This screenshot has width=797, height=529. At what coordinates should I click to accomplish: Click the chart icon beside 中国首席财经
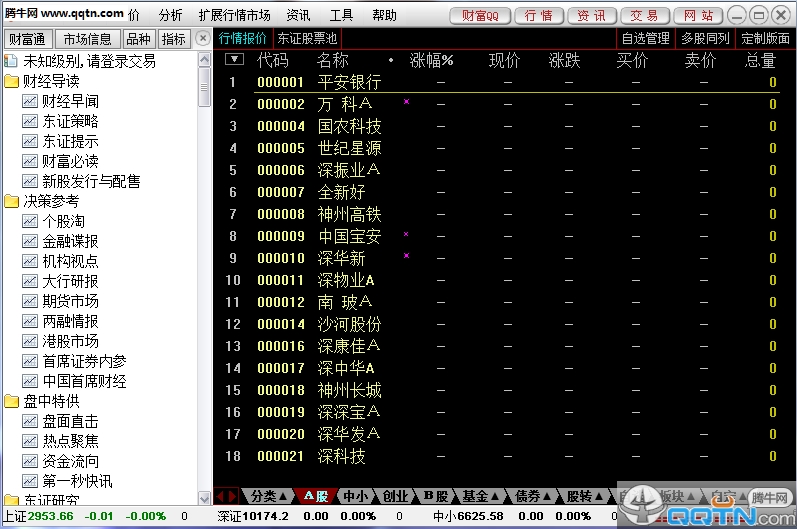click(x=29, y=381)
